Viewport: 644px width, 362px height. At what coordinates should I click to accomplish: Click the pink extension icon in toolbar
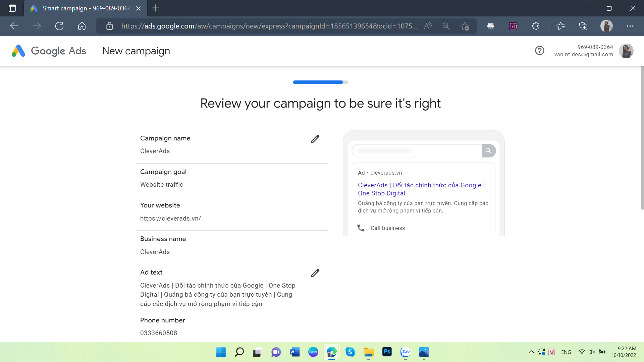point(513,26)
